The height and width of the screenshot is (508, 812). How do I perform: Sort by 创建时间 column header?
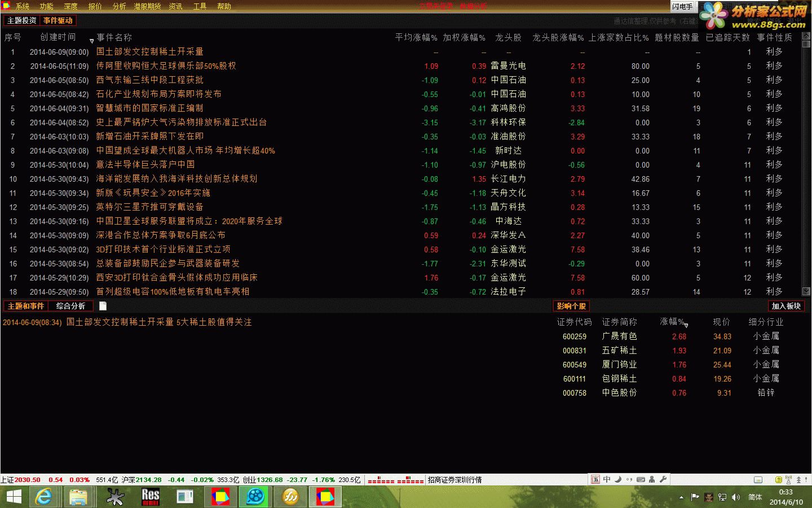pyautogui.click(x=58, y=37)
